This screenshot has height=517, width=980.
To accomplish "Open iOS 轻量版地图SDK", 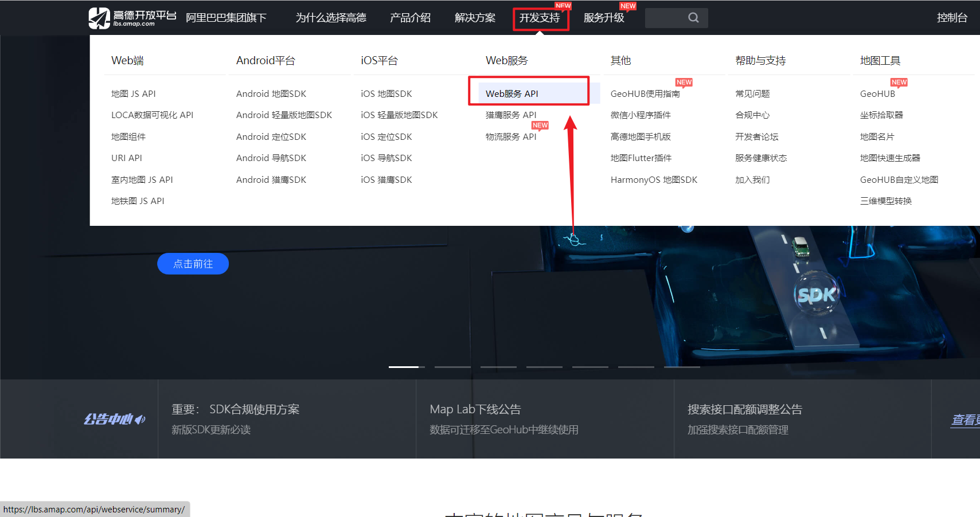I will click(399, 115).
